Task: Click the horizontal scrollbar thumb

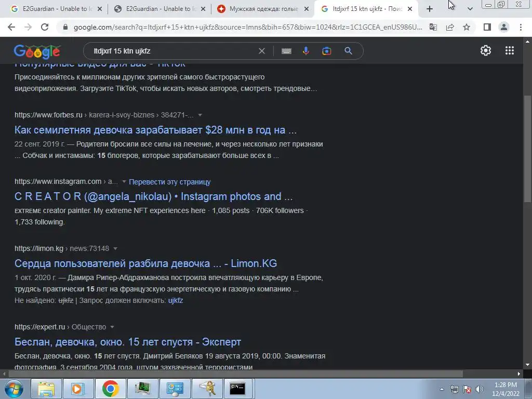Action: (235, 374)
